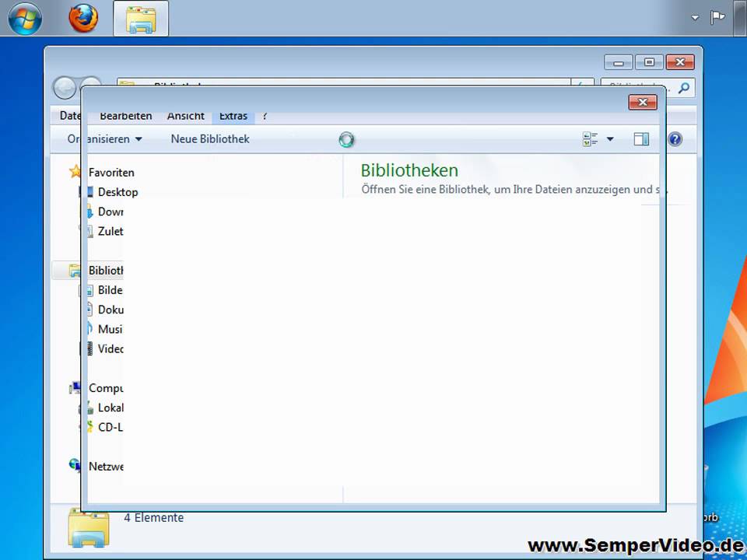Click the library icon in the status bar
The height and width of the screenshot is (560, 747).
89,527
